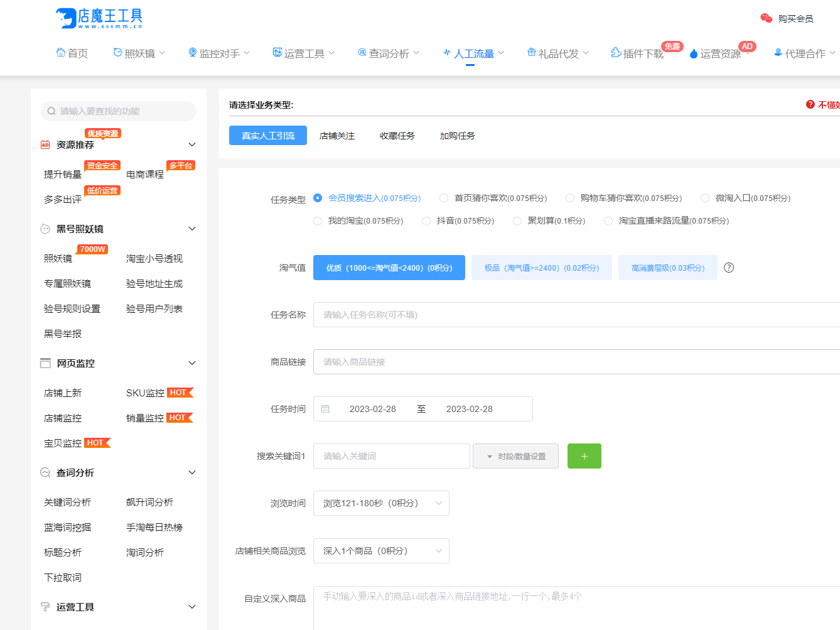Choose 极品 淘气值>=2400 option

[x=542, y=268]
